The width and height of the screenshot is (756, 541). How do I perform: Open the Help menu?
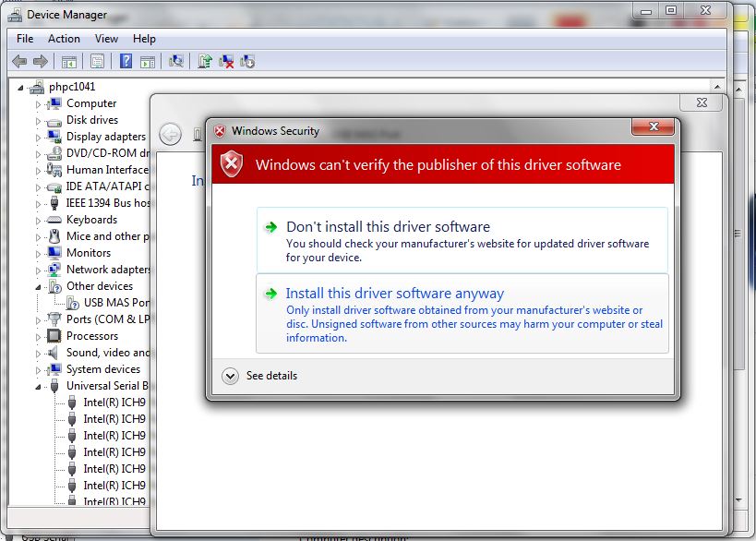coord(144,39)
